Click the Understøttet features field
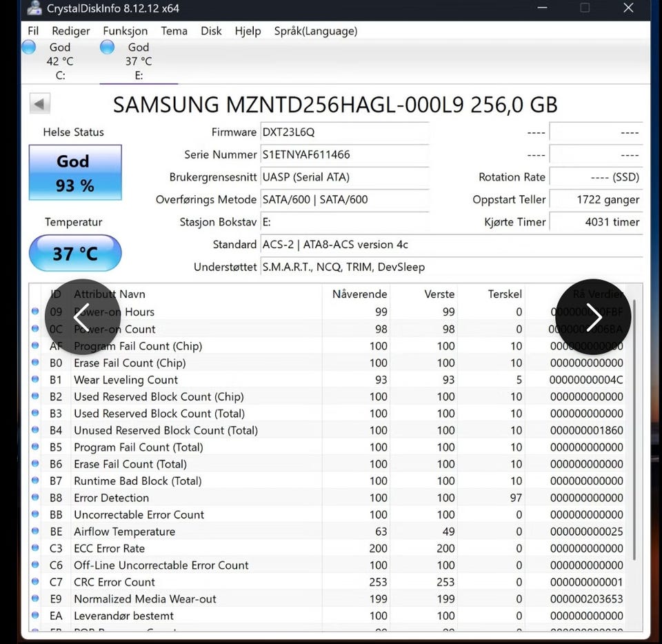 451,267
